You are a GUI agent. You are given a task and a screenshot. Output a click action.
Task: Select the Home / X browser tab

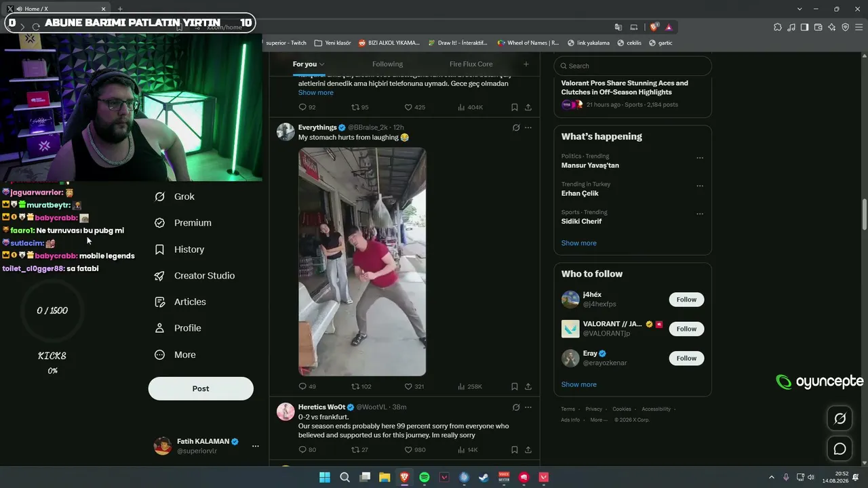point(57,9)
